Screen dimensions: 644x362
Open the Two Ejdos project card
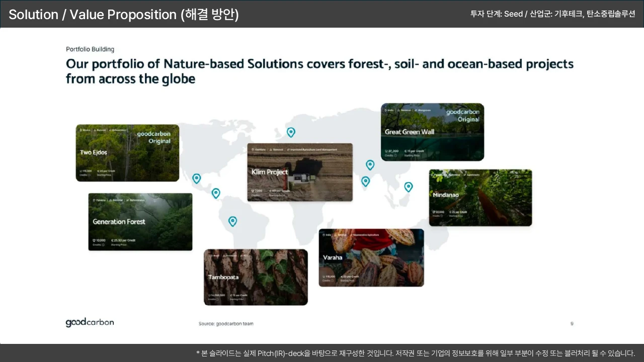click(x=127, y=153)
